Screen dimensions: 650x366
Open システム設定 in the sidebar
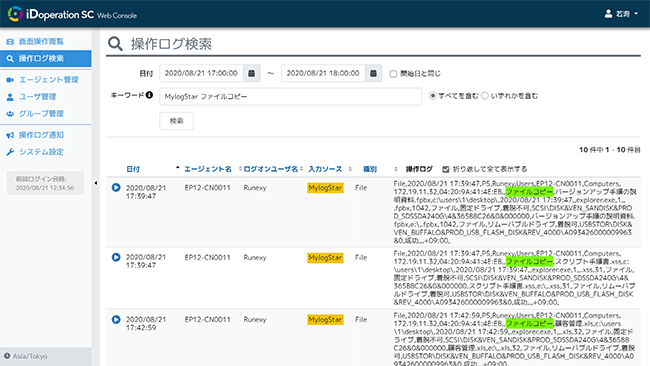coord(41,152)
